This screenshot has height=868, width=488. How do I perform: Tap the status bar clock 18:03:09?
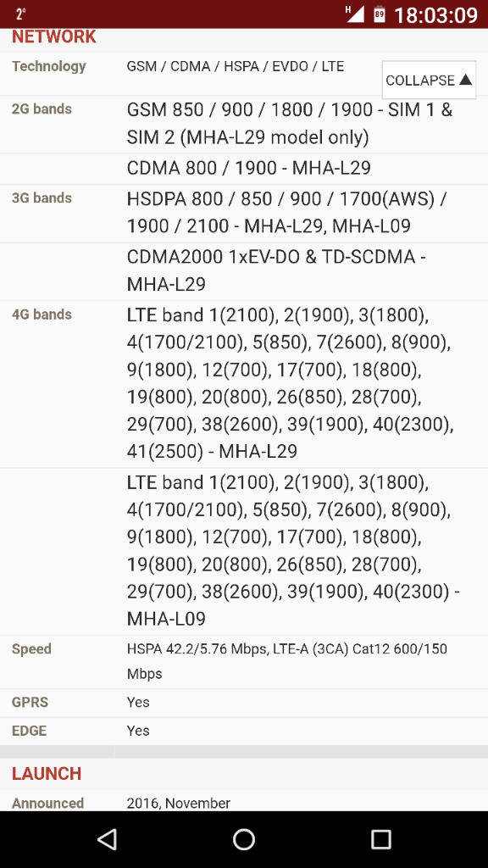click(435, 14)
